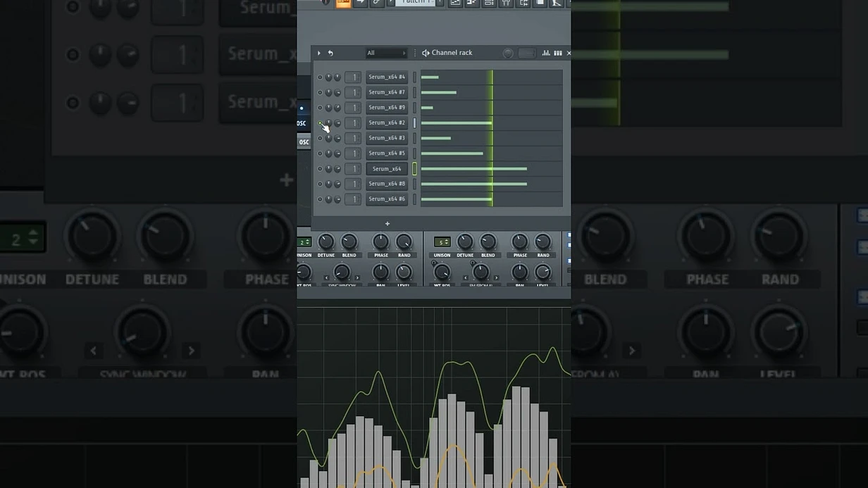Click the right oscillator DETUNE knob

pyautogui.click(x=465, y=242)
